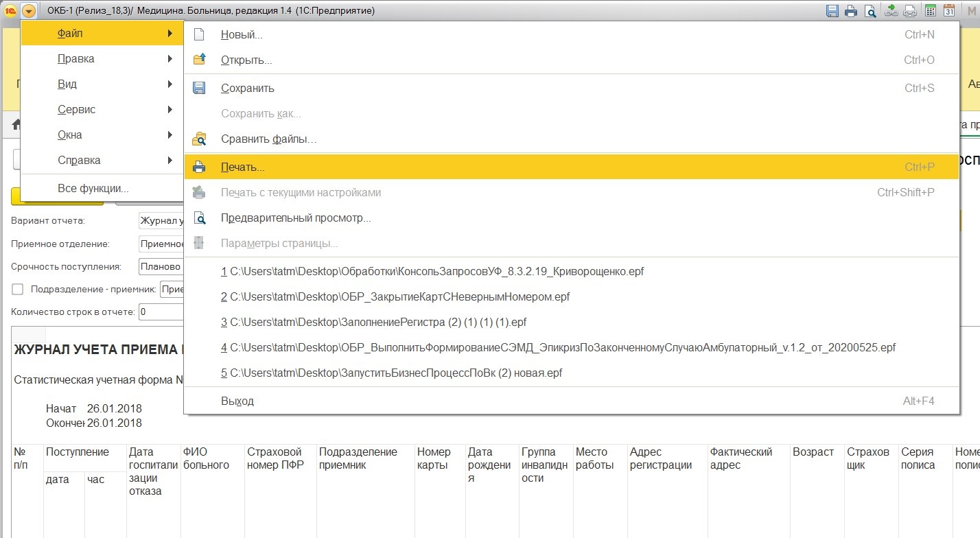Click the Количество строк в отчете field
Screen dimensions: 980x538
[161, 312]
